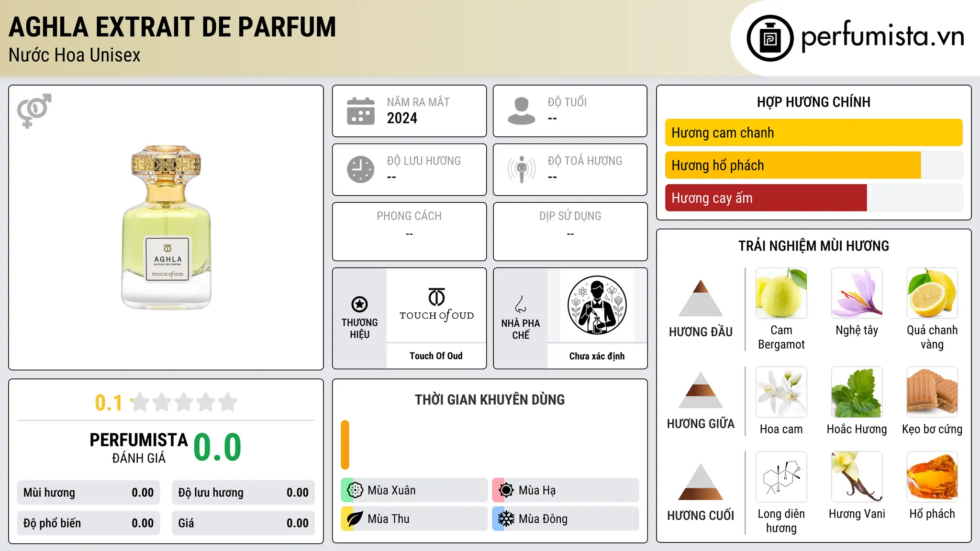Click the Độ lưu hương 0.00 score row
This screenshot has width=980, height=551.
click(244, 493)
